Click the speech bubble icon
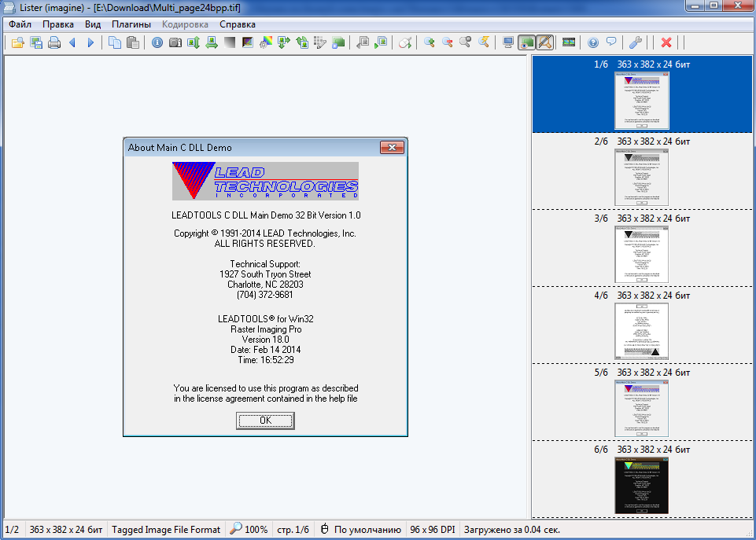 coord(611,43)
